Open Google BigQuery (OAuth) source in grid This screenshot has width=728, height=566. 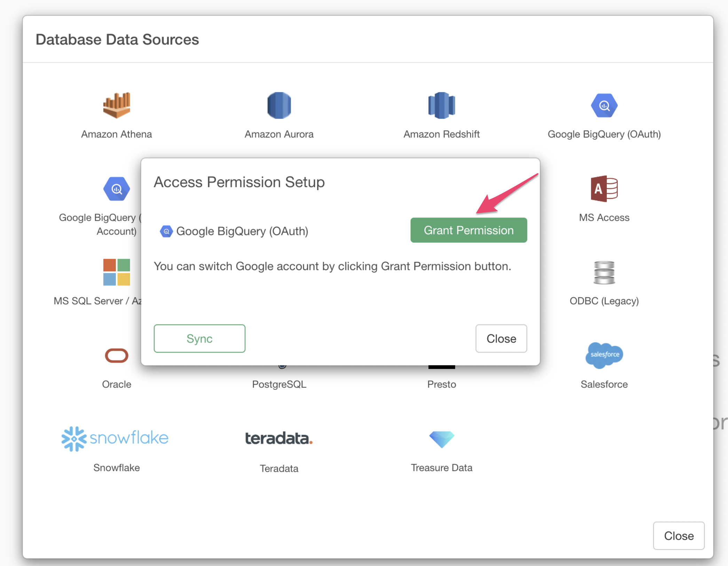click(x=604, y=105)
